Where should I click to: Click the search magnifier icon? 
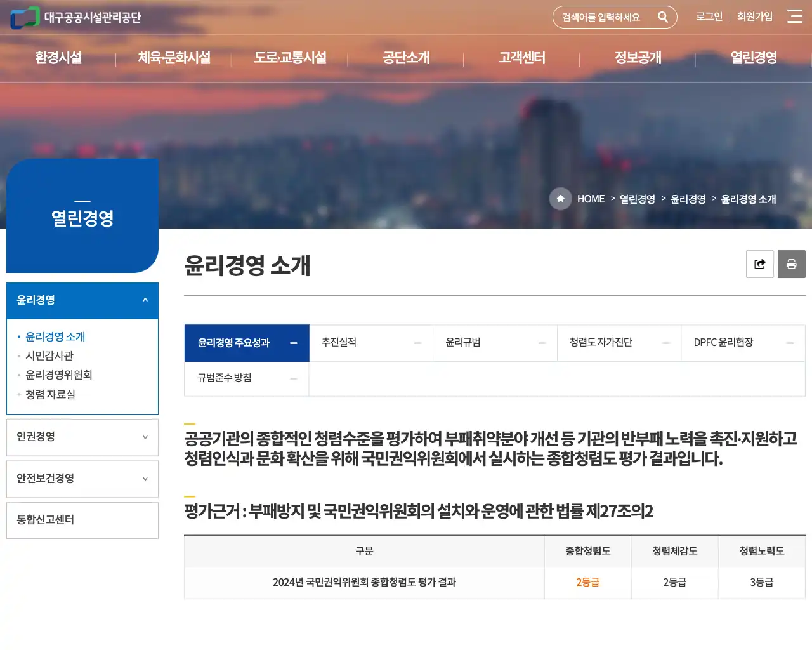664,17
